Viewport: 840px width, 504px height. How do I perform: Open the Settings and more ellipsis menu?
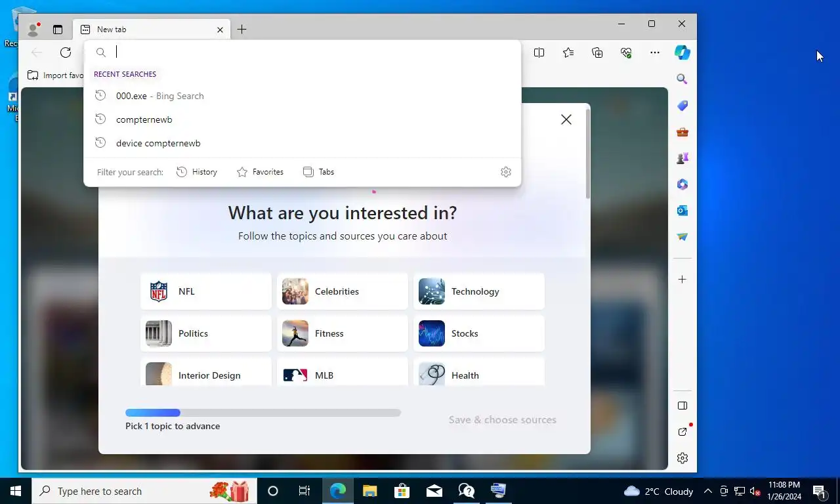(x=655, y=52)
